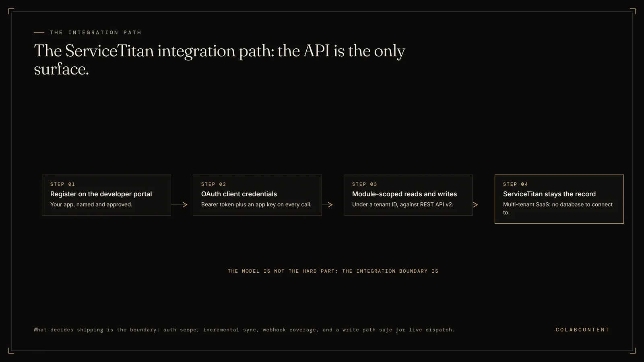Screen dimensions: 644x362
Task: Select 'ServiceTitan stays the record' heading
Action: (549, 194)
